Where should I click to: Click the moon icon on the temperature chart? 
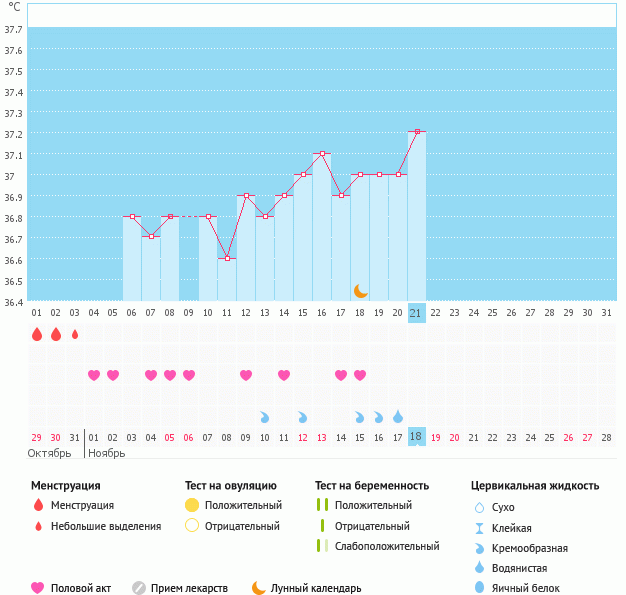[361, 290]
